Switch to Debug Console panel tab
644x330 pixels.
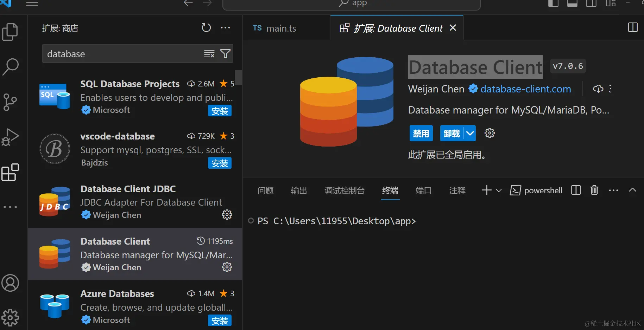345,190
